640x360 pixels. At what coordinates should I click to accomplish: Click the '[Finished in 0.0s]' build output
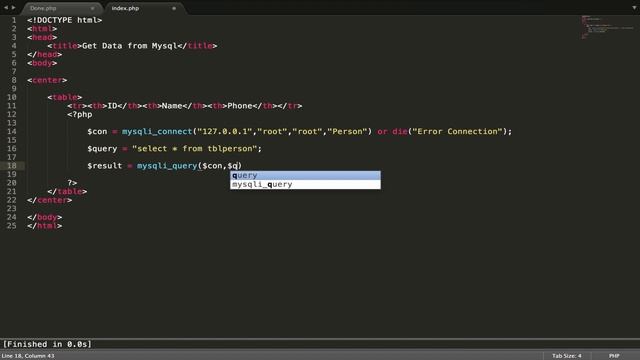coord(47,344)
